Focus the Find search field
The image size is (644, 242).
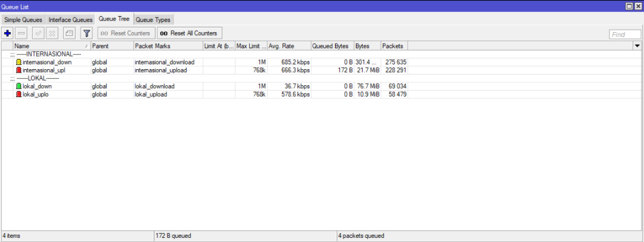click(625, 35)
